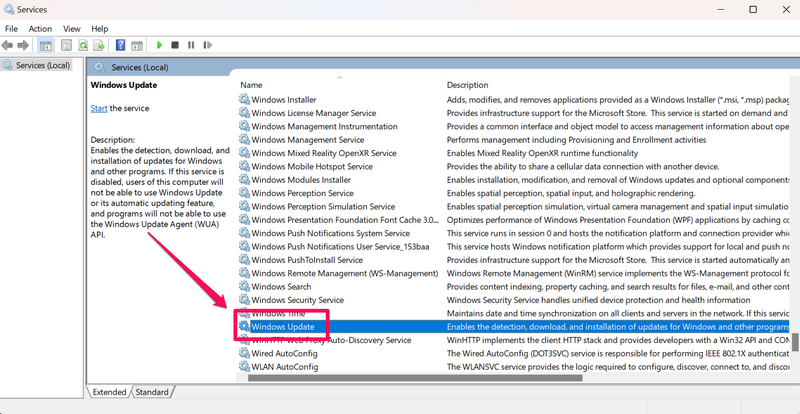The height and width of the screenshot is (414, 800).
Task: Toggle Show/Hide Console Tree icon
Action: [x=43, y=45]
